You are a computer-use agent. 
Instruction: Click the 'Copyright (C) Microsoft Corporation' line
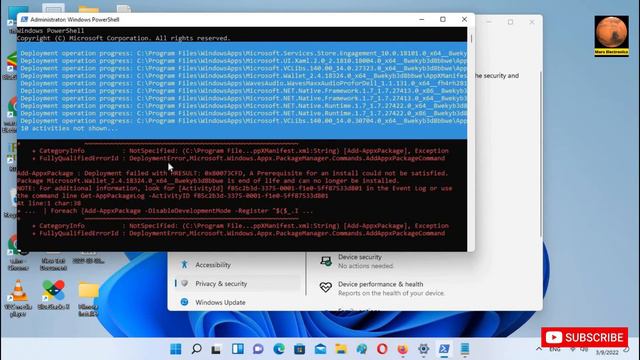click(x=124, y=38)
